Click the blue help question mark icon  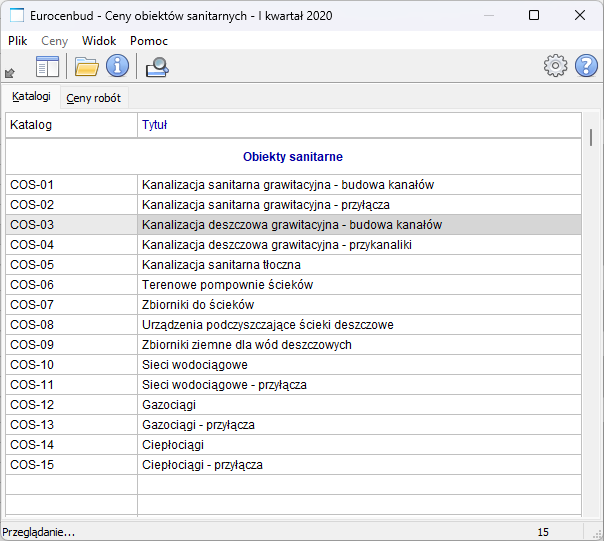point(587,67)
